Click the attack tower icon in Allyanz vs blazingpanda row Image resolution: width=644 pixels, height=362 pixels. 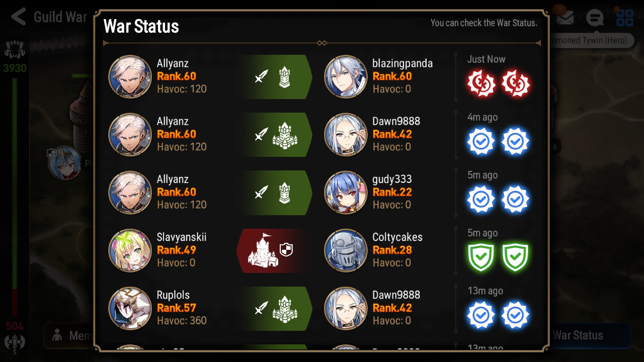click(285, 77)
